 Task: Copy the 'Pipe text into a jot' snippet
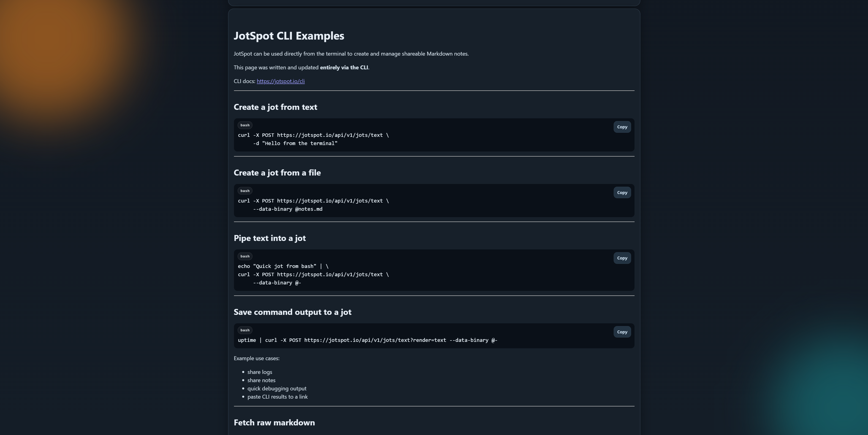(622, 258)
